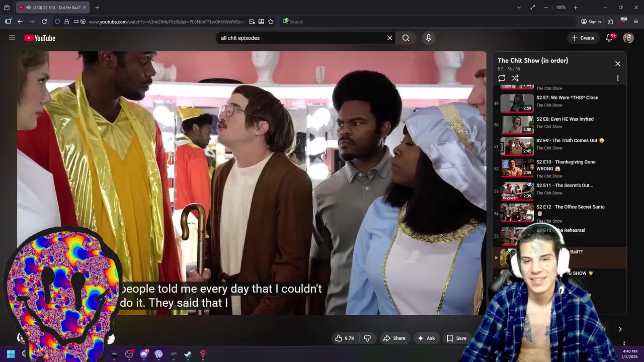Open the tab groups icon in title bar

point(7,8)
